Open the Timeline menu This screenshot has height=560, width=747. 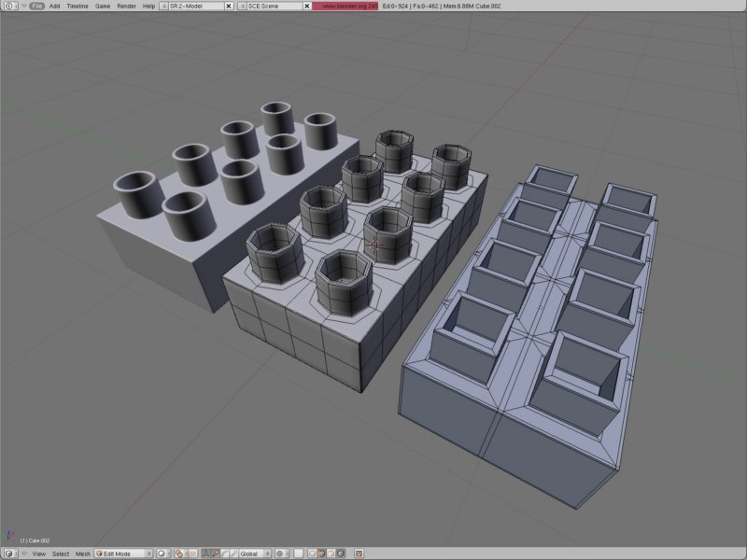tap(78, 6)
